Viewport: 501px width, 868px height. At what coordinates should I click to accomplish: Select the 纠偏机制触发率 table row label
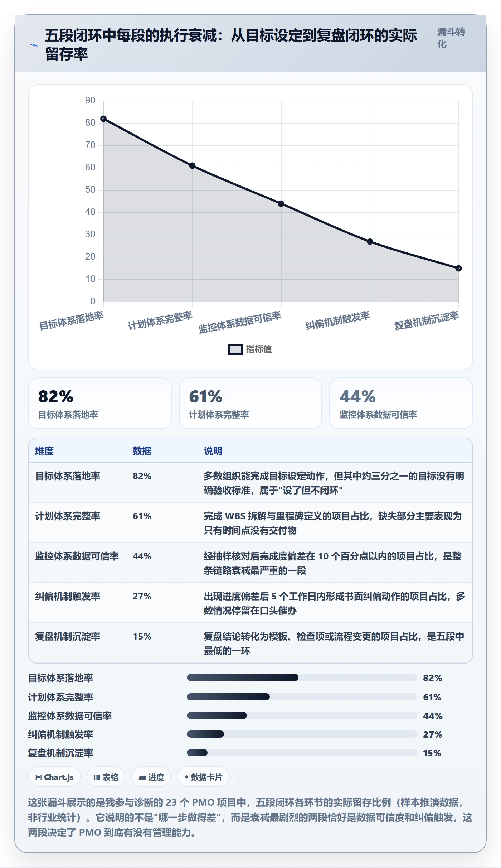tap(68, 596)
